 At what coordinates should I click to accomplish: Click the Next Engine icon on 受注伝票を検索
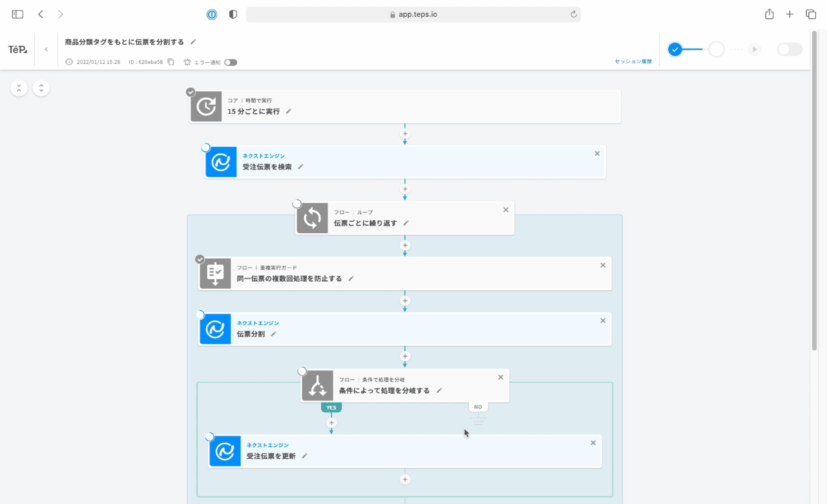point(221,162)
